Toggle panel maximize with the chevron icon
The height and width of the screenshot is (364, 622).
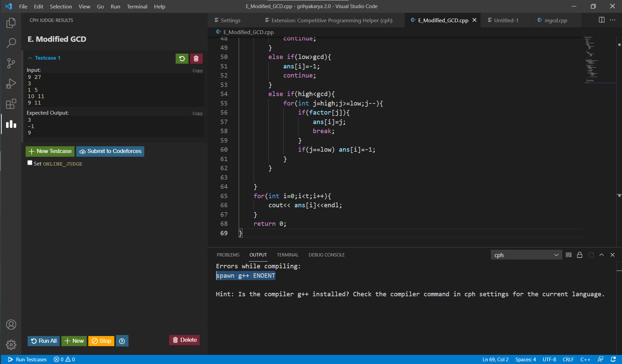601,255
